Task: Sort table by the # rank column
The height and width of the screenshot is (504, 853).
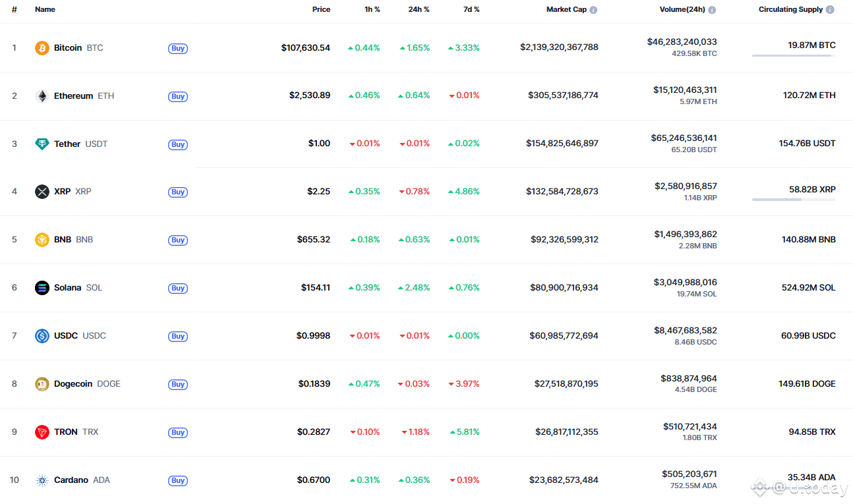Action: pyautogui.click(x=15, y=10)
